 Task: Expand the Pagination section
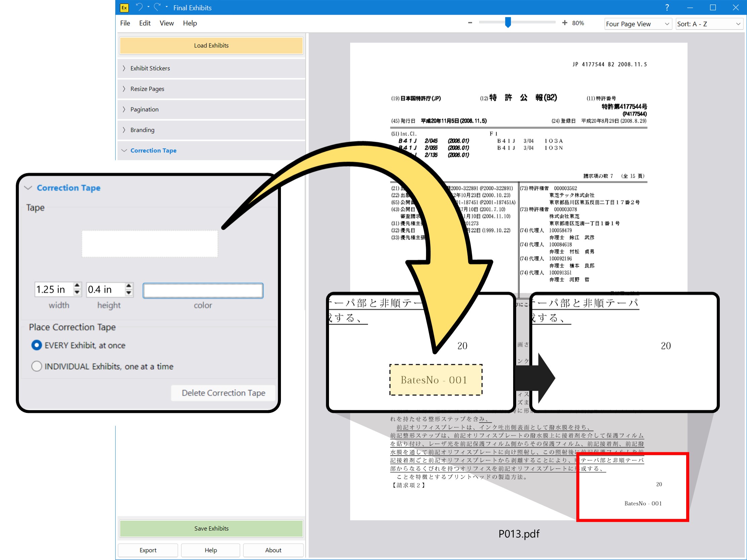click(211, 110)
